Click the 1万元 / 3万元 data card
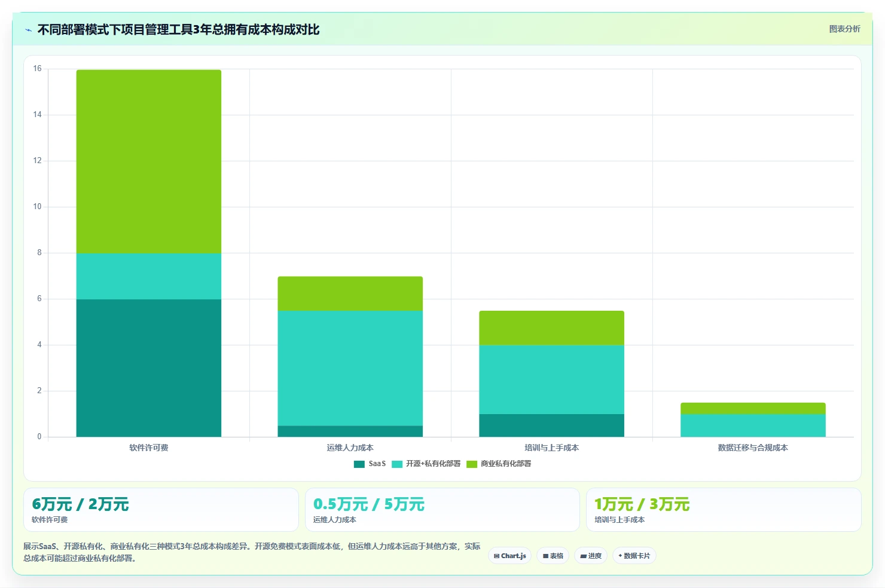 [724, 510]
